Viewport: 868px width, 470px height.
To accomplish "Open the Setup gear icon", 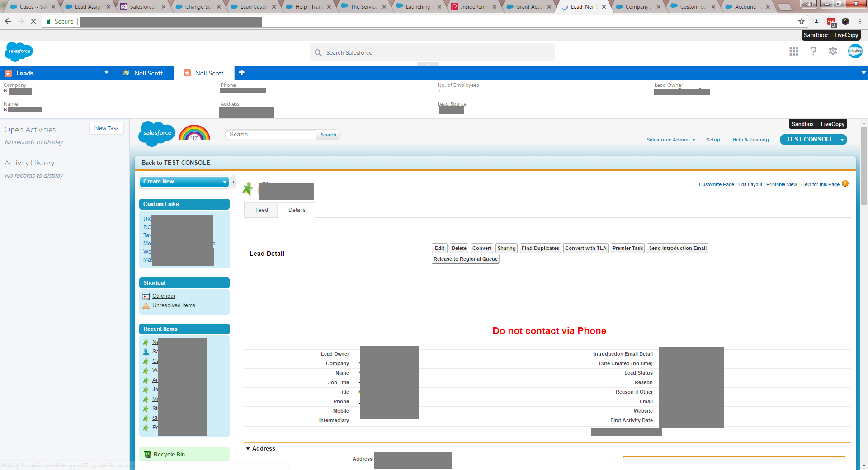I will tap(833, 52).
